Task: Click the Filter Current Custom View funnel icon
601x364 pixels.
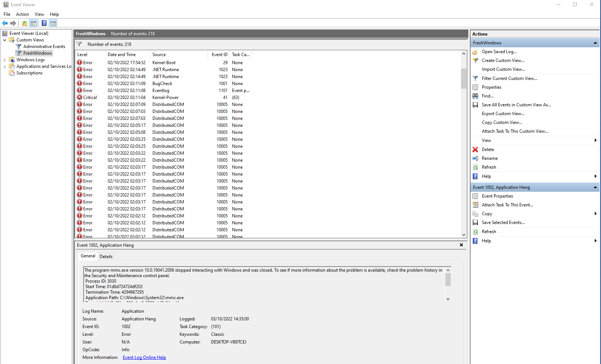Action: [475, 78]
